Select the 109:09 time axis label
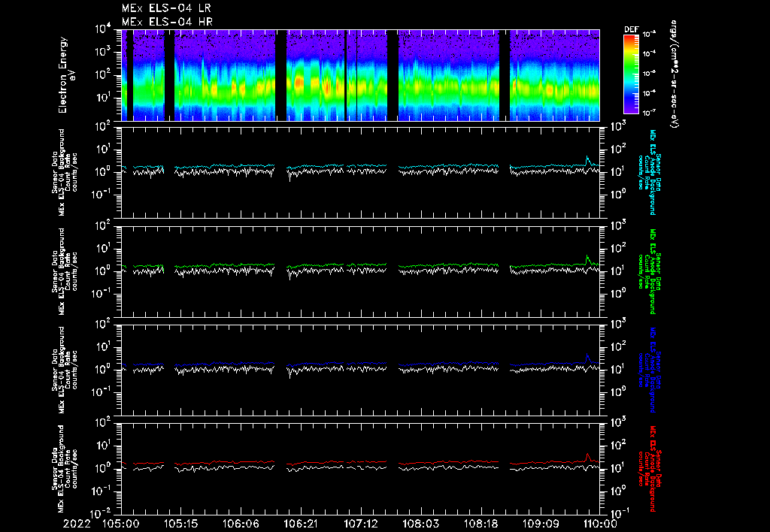 coord(540,524)
